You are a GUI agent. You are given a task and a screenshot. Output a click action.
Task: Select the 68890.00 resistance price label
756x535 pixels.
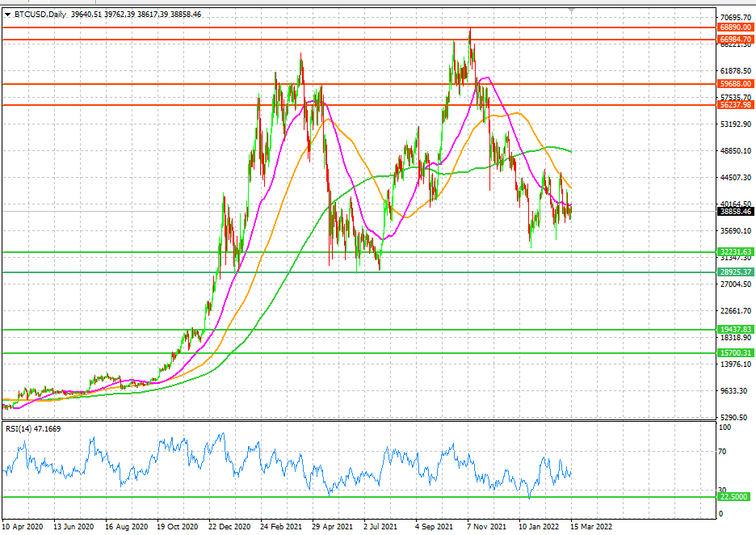[735, 27]
